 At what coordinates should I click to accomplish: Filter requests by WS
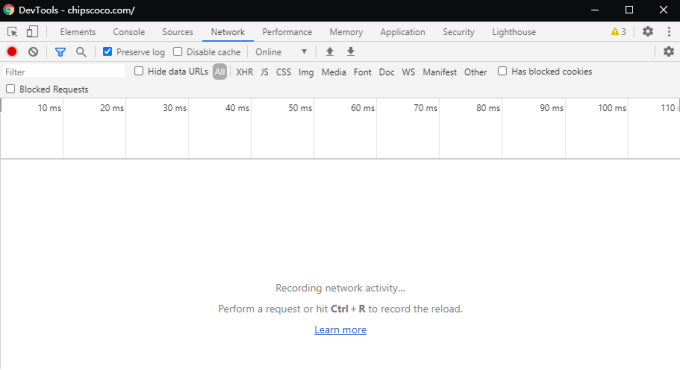(x=408, y=72)
